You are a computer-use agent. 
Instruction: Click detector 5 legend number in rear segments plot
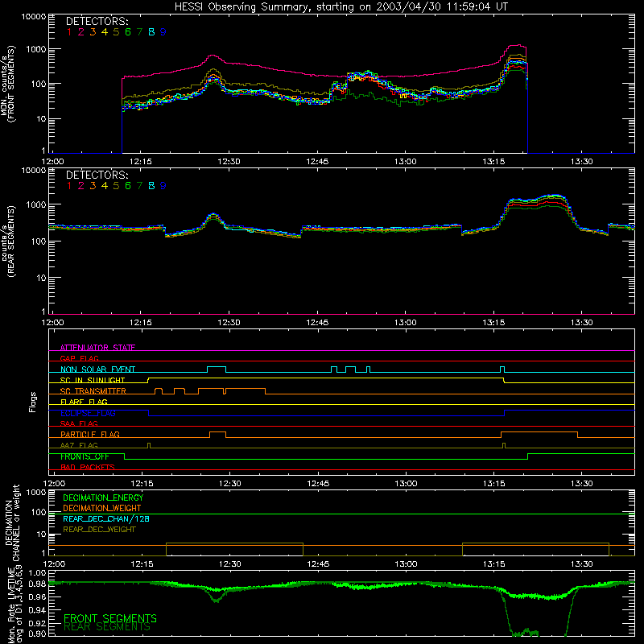pos(116,186)
